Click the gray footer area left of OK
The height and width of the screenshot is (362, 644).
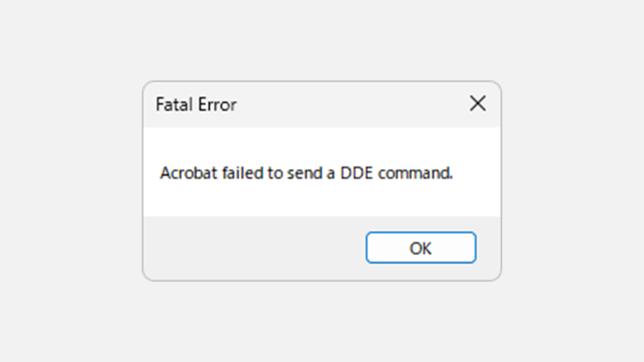click(x=252, y=248)
